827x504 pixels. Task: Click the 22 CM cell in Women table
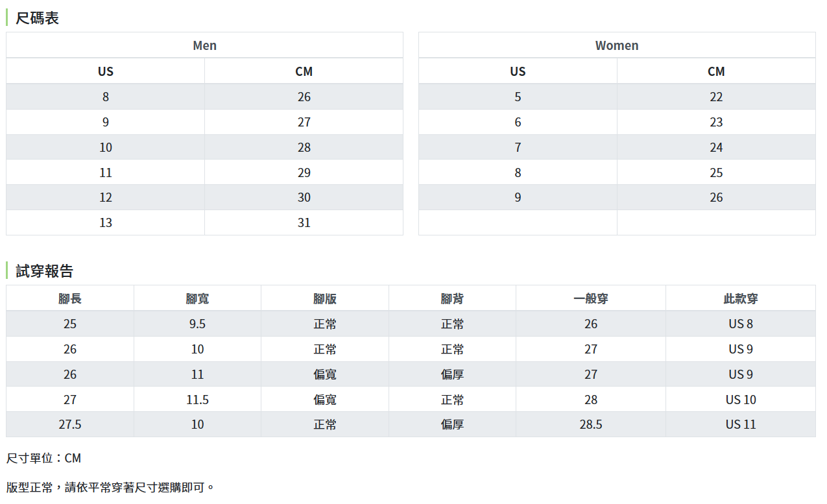[716, 97]
